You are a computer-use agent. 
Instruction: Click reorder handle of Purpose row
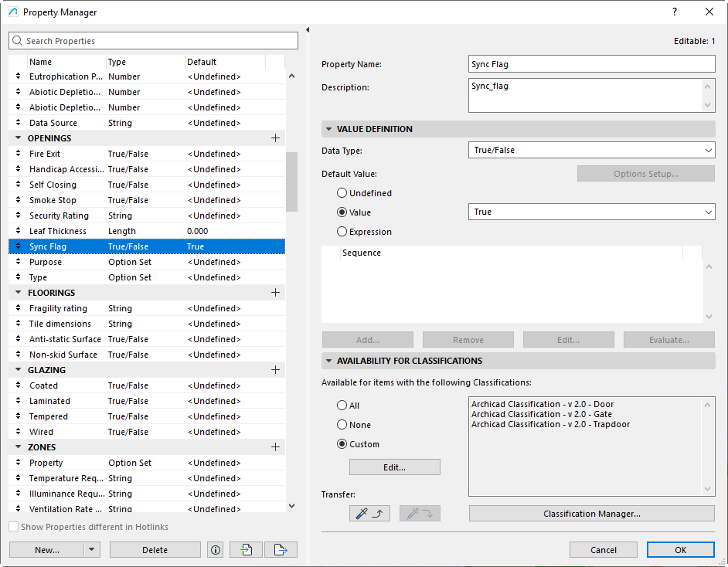(18, 262)
